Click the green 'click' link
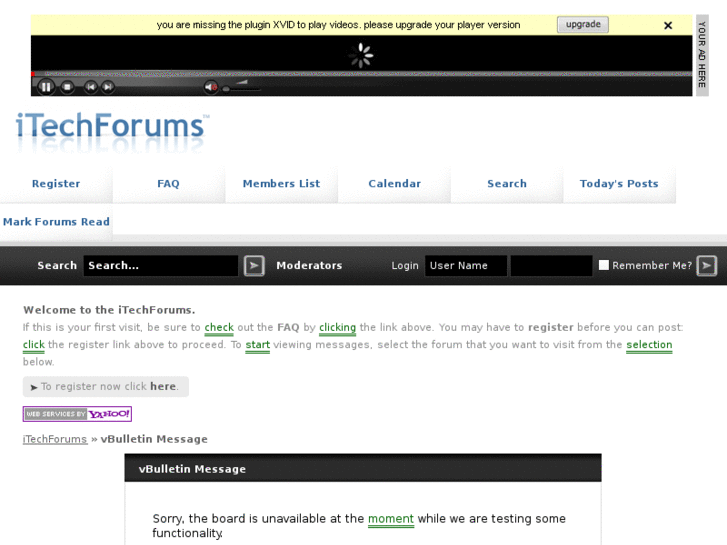Image resolution: width=727 pixels, height=545 pixels. click(x=33, y=345)
